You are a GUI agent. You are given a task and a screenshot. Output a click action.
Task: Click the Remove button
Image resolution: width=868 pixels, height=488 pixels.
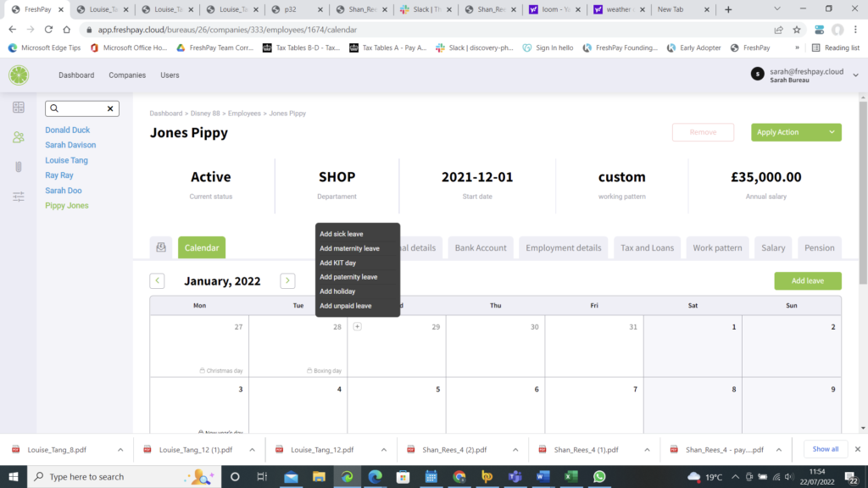[703, 132]
